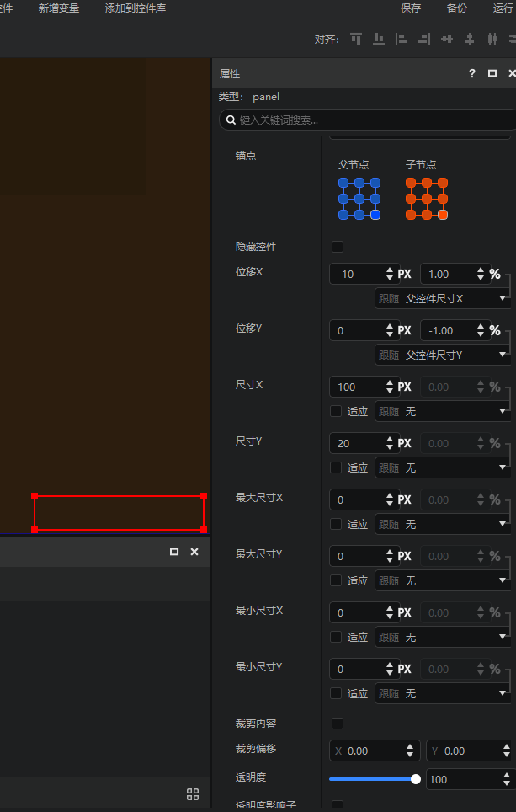516x812 pixels.
Task: Click the align bottom icon
Action: [x=379, y=39]
